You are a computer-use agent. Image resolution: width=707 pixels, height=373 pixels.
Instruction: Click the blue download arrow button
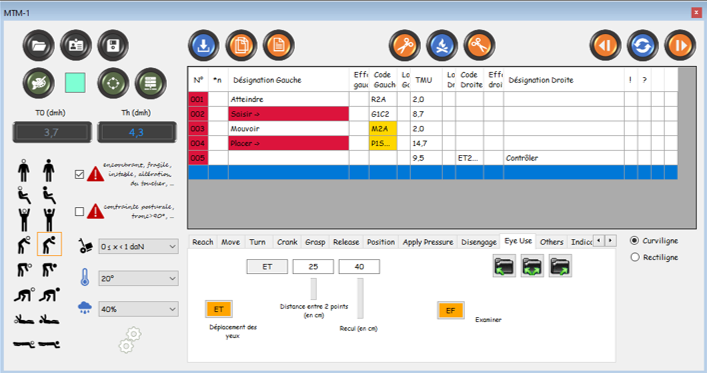[204, 46]
